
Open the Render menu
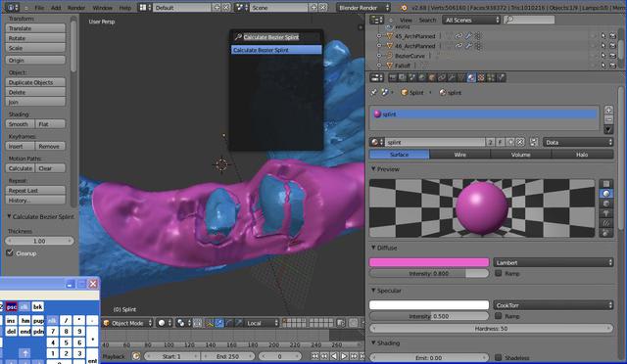tap(76, 8)
